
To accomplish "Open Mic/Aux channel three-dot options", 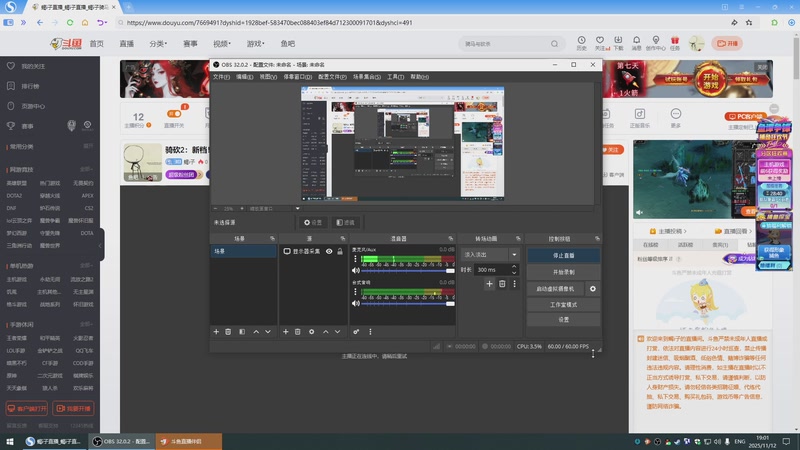I will tap(356, 259).
